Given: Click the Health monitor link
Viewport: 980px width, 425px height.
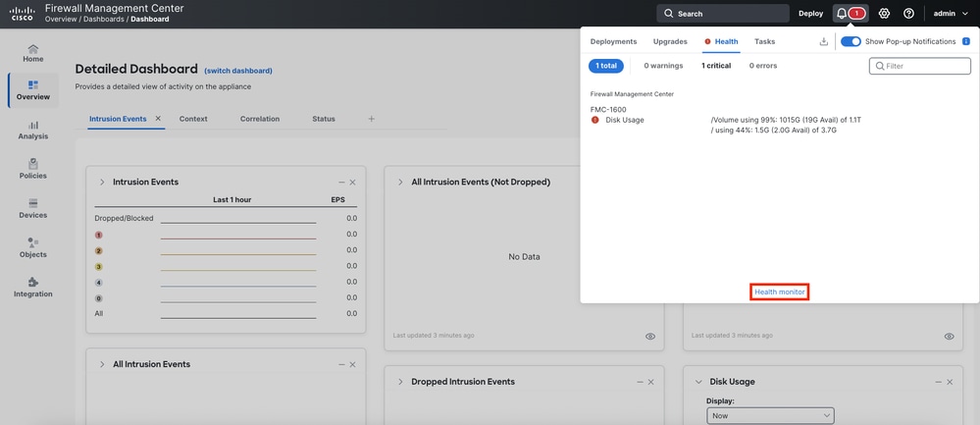Looking at the screenshot, I should click(779, 292).
